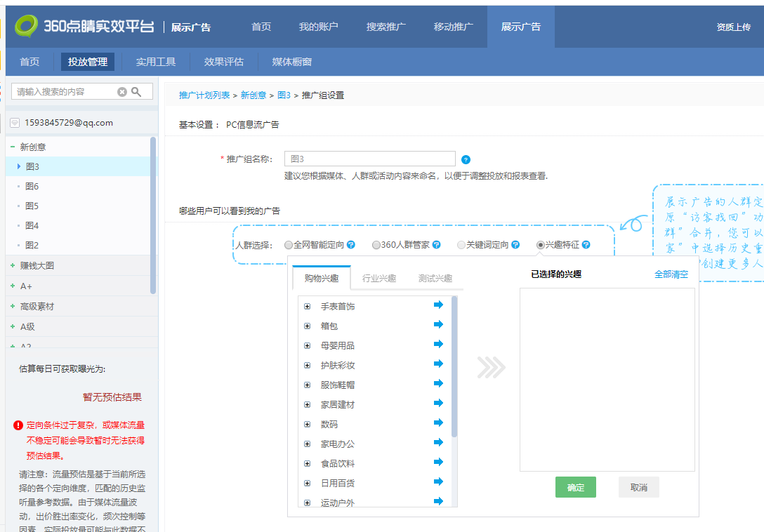Open 推广计划列表 breadcrumb link
Screen dimensions: 764x532
204,95
